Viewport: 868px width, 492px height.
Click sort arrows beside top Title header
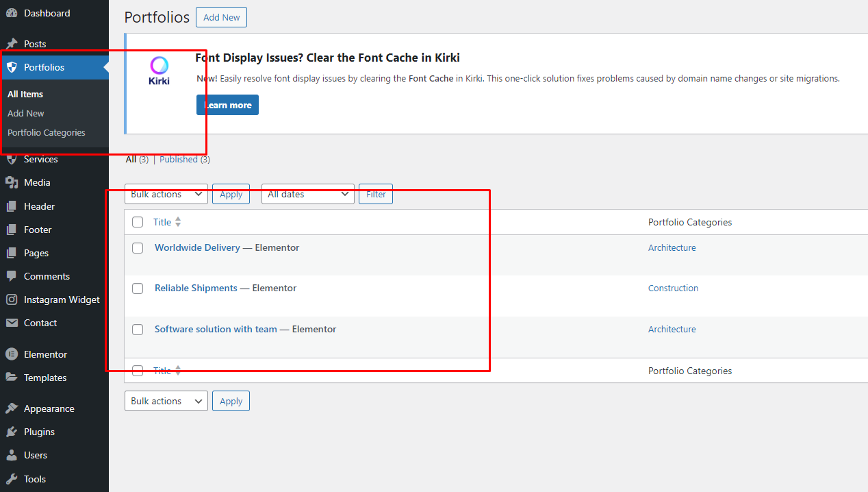click(178, 222)
